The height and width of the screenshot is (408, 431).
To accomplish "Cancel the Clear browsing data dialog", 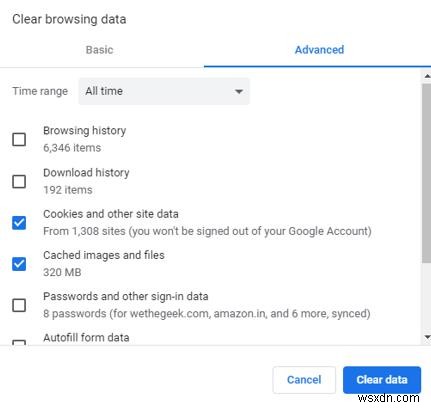I will (304, 380).
